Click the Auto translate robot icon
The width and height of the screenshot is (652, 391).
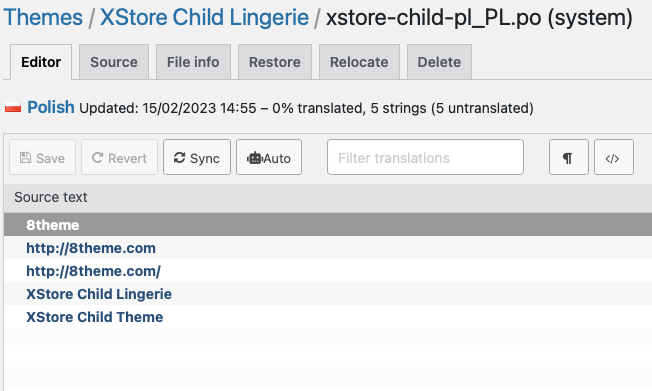click(254, 158)
